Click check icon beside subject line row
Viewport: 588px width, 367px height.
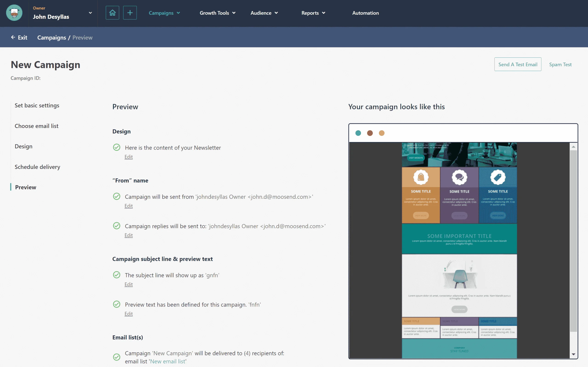click(x=117, y=275)
